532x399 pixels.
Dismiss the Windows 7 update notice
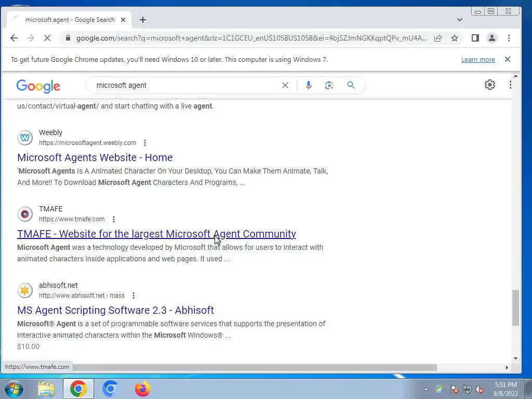(x=508, y=59)
